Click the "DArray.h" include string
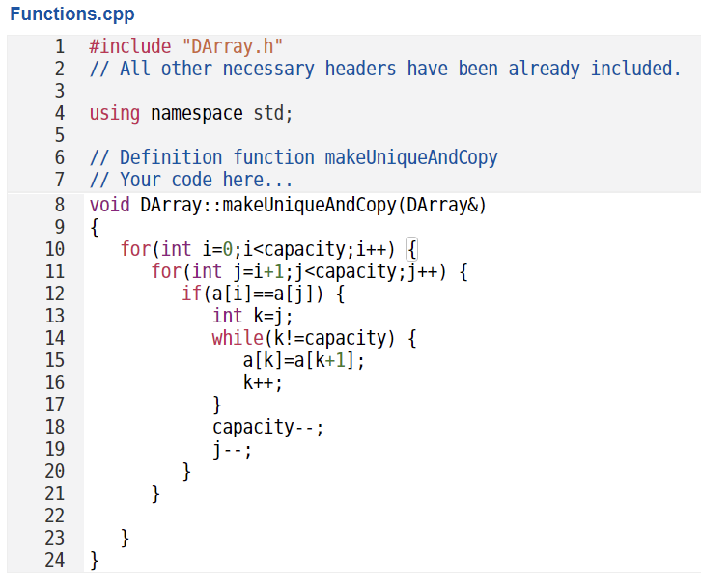The image size is (701, 588). pos(233,46)
